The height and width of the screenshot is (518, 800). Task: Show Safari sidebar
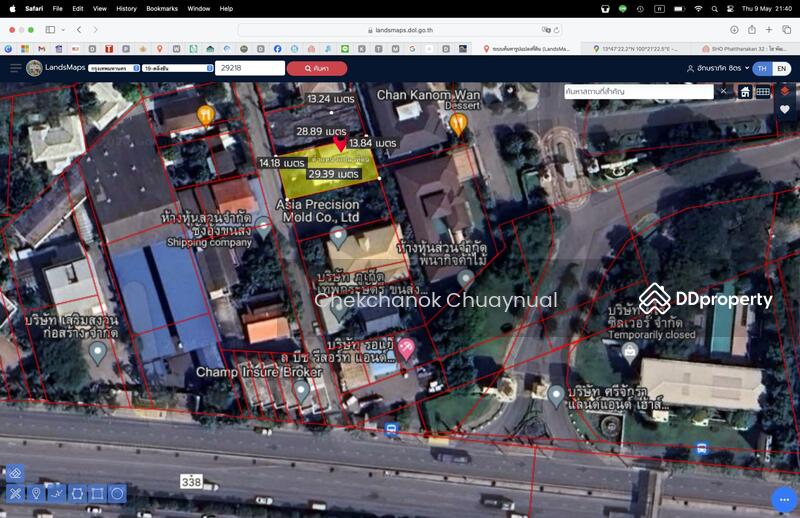tap(50, 30)
